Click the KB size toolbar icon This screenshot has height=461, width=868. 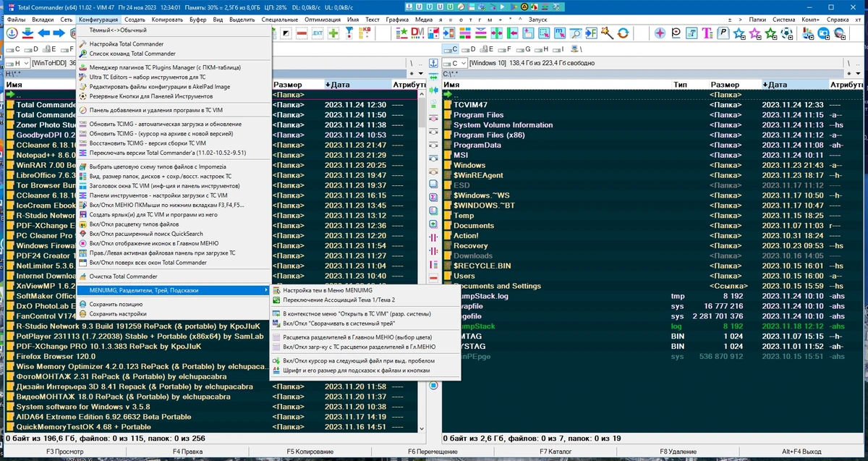(x=366, y=33)
